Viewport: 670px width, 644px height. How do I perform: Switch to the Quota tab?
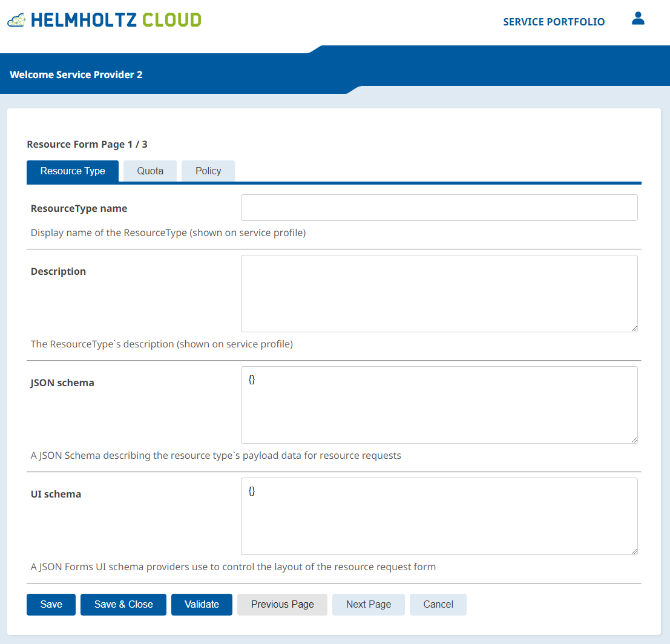click(x=150, y=171)
